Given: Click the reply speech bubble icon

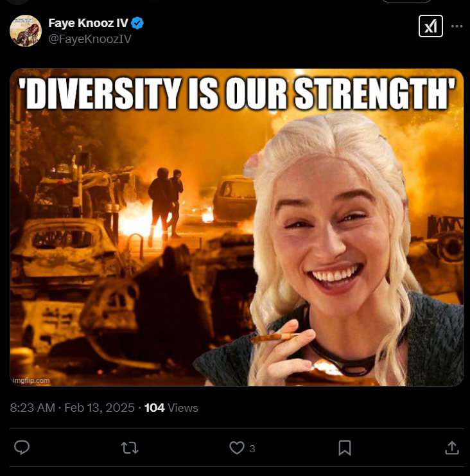Looking at the screenshot, I should click(22, 448).
